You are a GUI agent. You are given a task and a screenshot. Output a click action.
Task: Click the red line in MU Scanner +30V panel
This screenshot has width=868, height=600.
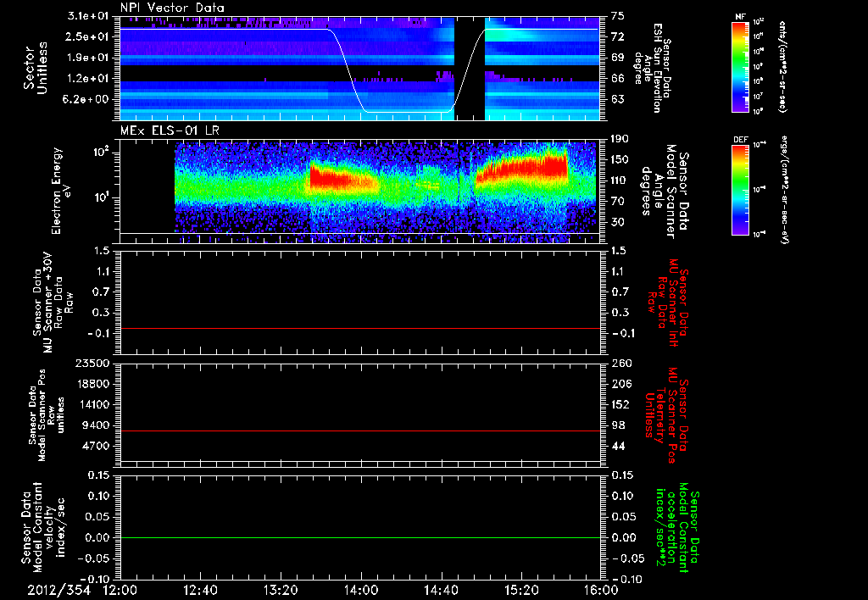pyautogui.click(x=360, y=328)
